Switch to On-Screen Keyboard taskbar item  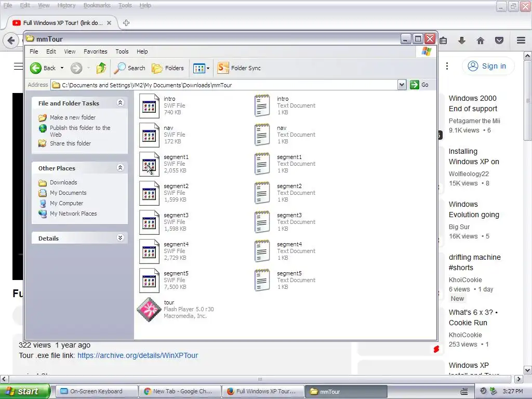point(96,391)
